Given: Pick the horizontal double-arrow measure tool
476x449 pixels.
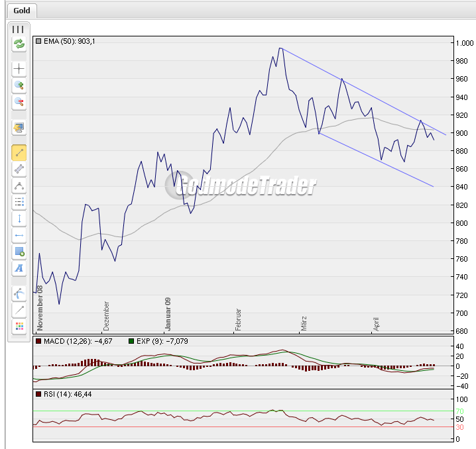Looking at the screenshot, I should point(19,235).
